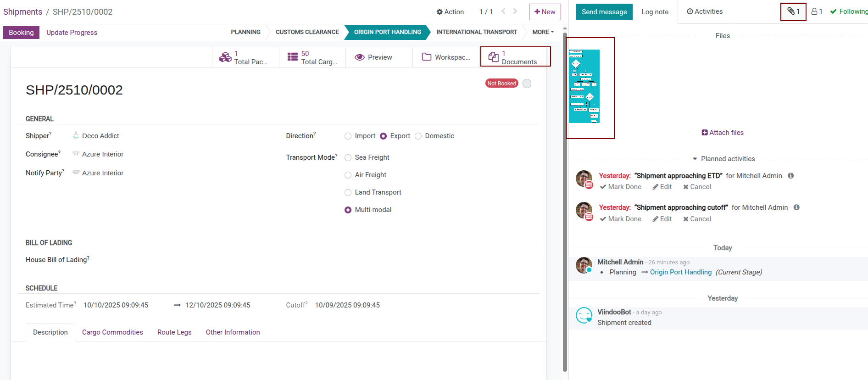
Task: Select Import direction radio button
Action: tap(348, 136)
